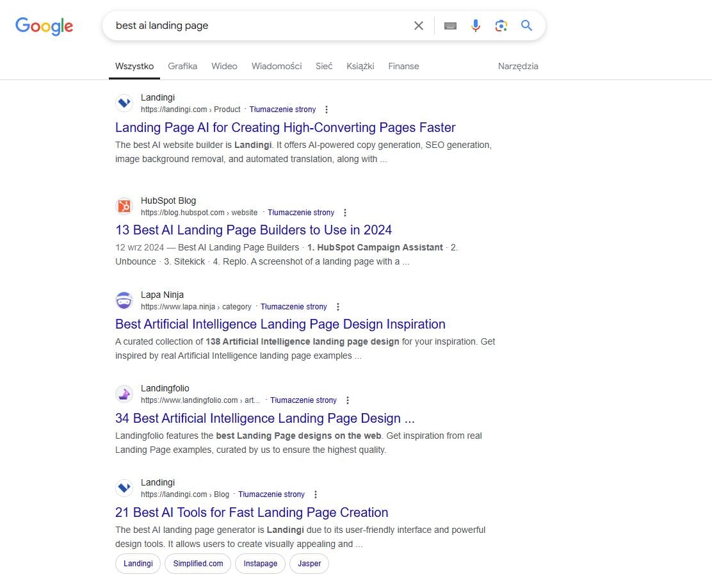
Task: Click the Landingfolio favicon
Action: coord(124,394)
